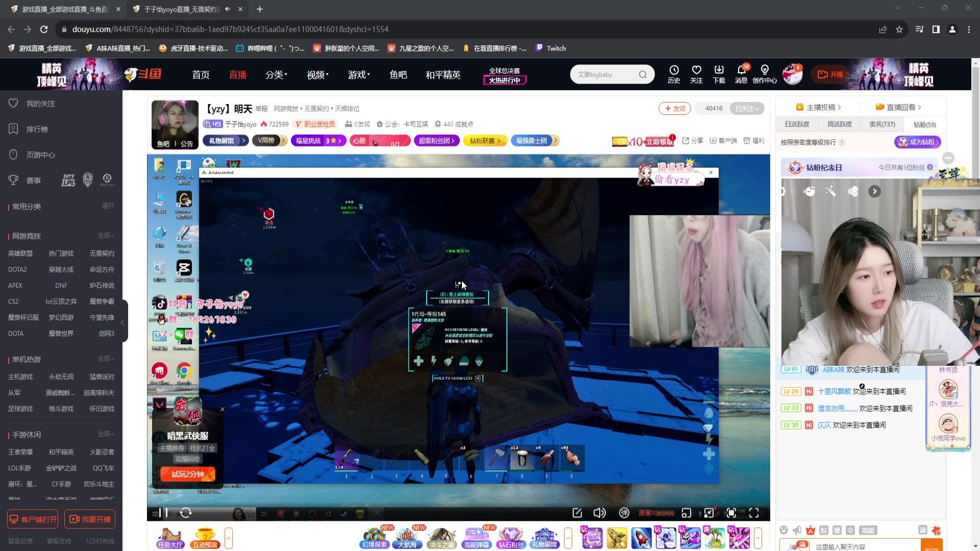Click the megaphone horn icon in chat
Image resolution: width=980 pixels, height=551 pixels.
coord(797,530)
